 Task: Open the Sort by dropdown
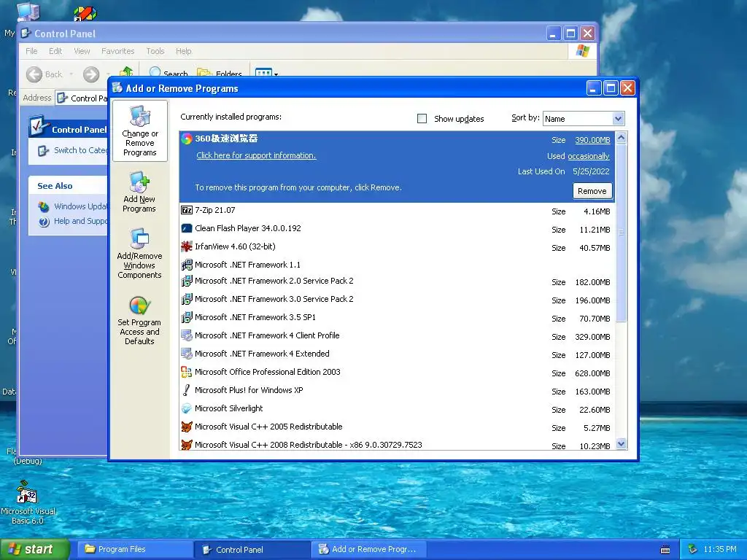[x=618, y=119]
